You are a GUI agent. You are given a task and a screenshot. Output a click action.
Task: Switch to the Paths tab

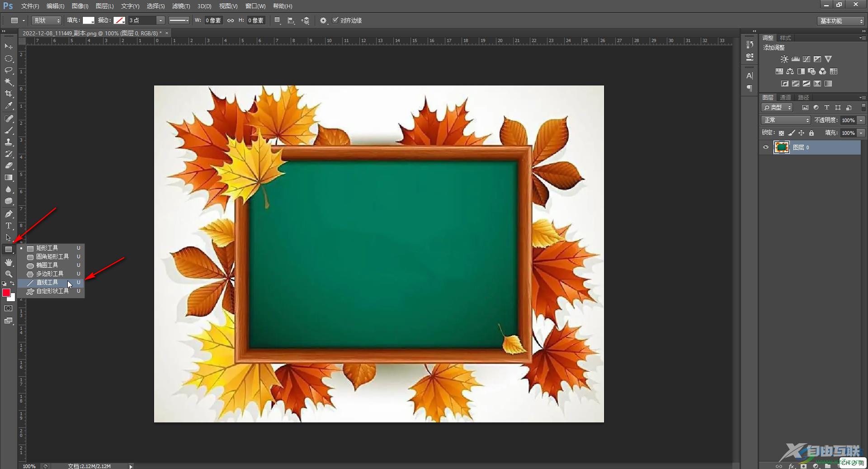tap(803, 98)
